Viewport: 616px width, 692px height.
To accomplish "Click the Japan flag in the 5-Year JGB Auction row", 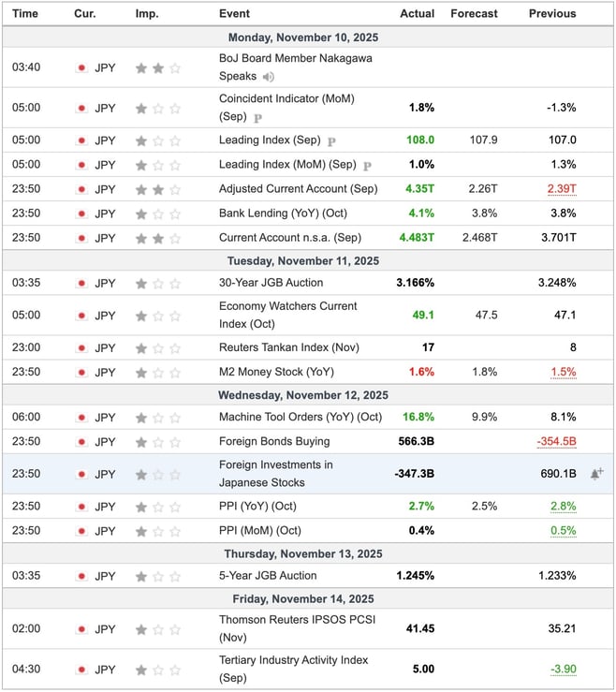I will (x=81, y=576).
